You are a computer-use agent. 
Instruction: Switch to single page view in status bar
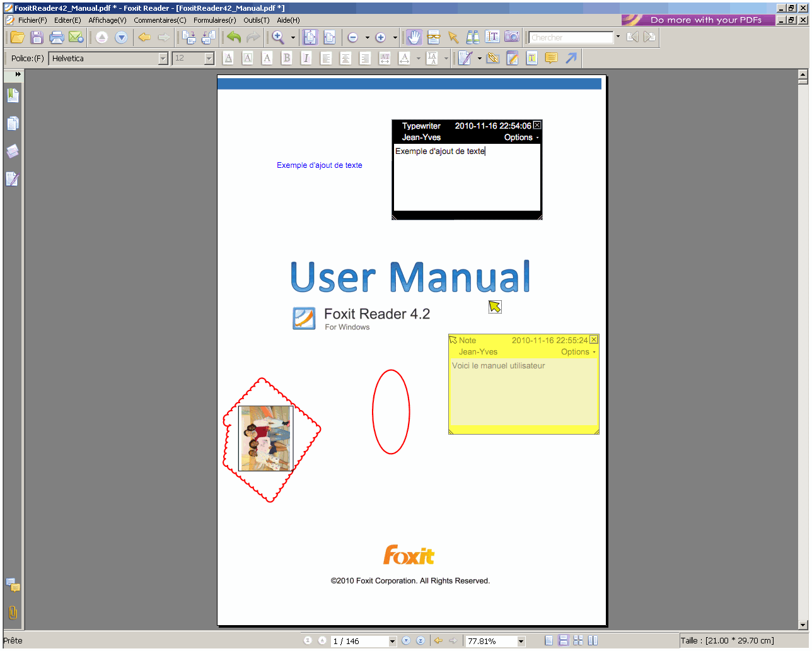coord(548,640)
